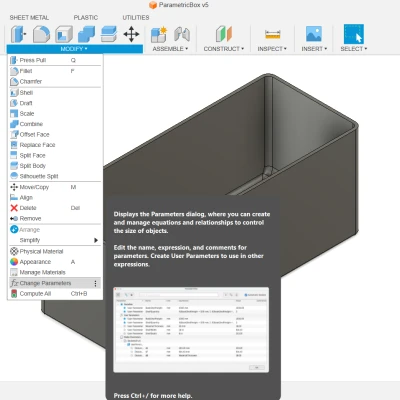Select Split Face menu entry

(55, 155)
